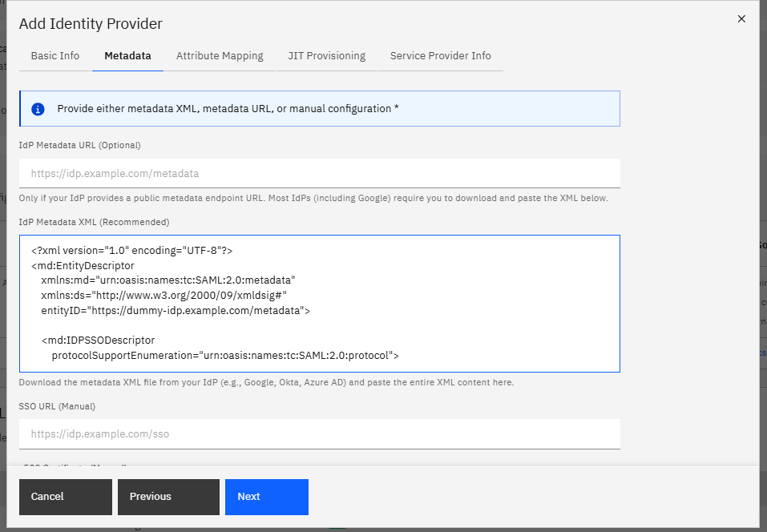Click the 'IdP Metadata URL (Optional)' label

point(79,145)
